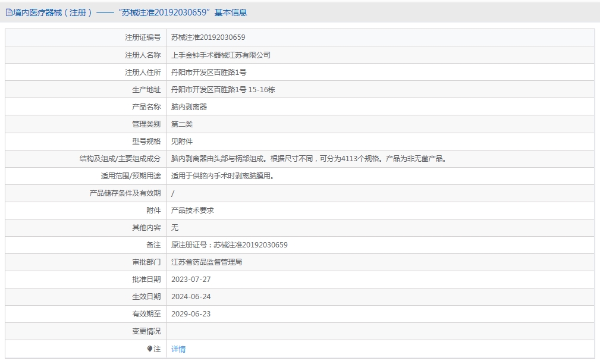Click the document icon in the page header
The width and height of the screenshot is (600, 364).
tap(9, 12)
